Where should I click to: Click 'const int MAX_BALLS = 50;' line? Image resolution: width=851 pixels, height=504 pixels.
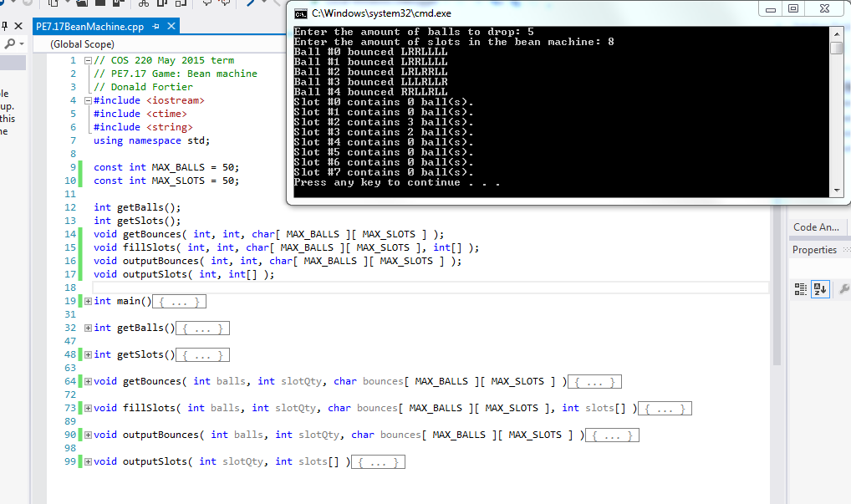pyautogui.click(x=166, y=167)
